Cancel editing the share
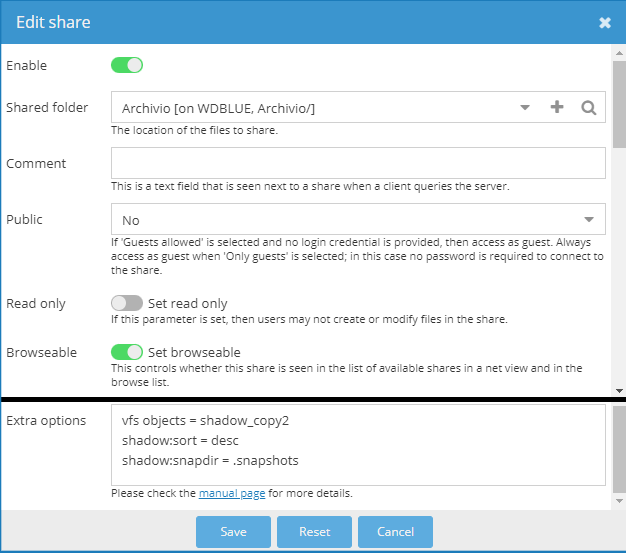The height and width of the screenshot is (553, 626). click(x=395, y=531)
